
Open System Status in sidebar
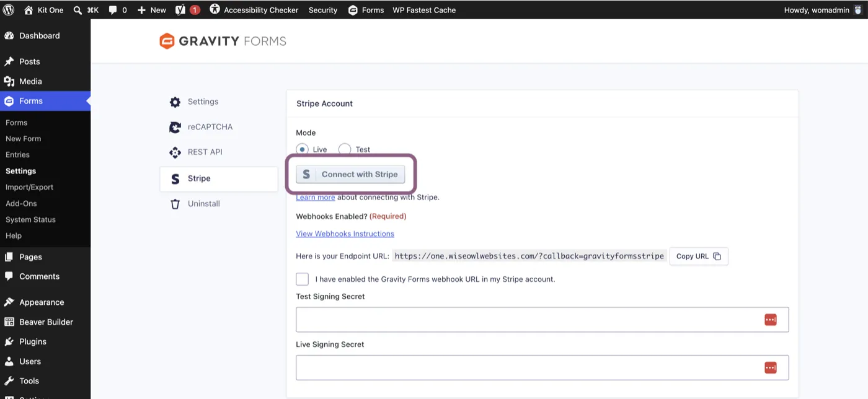31,219
